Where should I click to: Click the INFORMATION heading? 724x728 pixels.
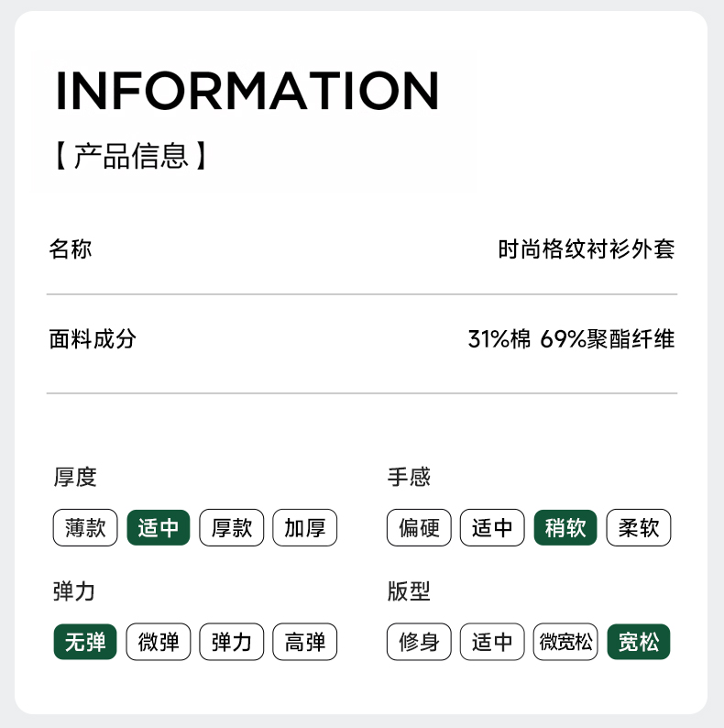pos(247,90)
